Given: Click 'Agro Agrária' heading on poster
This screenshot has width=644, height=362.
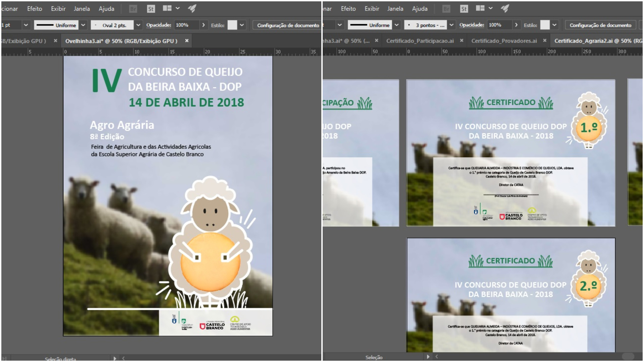Looking at the screenshot, I should coord(122,125).
